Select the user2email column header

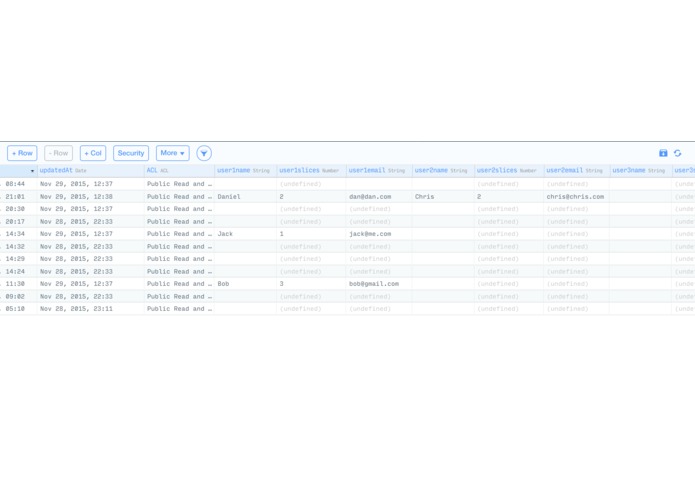(577, 171)
